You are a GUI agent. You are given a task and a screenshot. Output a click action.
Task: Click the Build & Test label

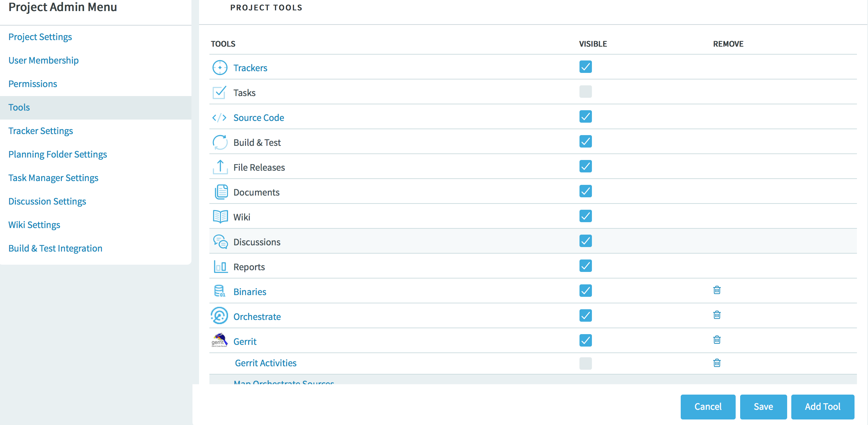click(257, 143)
